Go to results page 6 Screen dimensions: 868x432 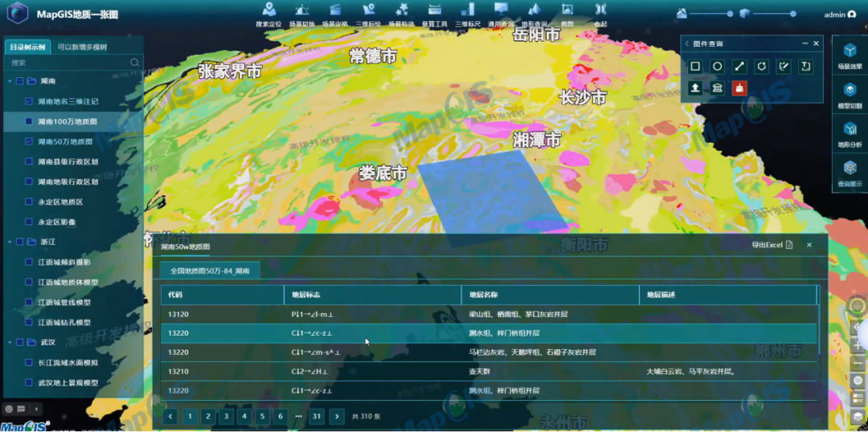pos(280,417)
